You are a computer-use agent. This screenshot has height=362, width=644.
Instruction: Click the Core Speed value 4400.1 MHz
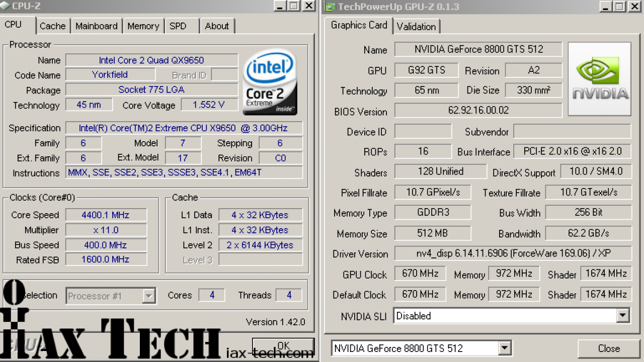(106, 215)
